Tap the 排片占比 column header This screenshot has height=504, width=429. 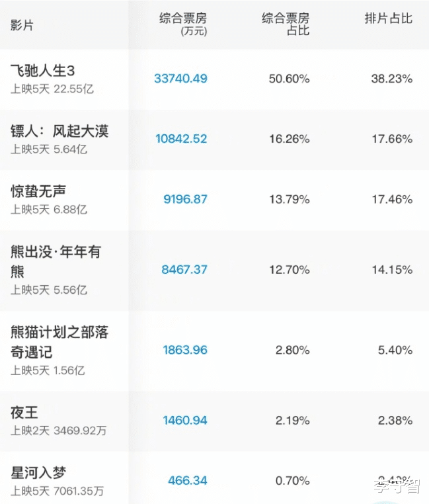click(388, 19)
